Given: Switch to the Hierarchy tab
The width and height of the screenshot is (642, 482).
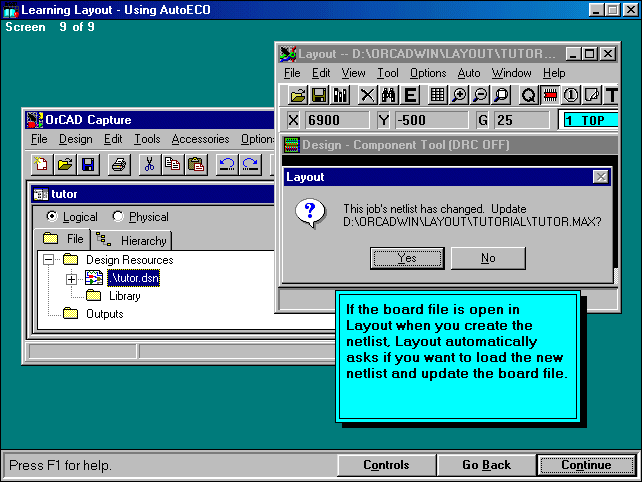Looking at the screenshot, I should (x=133, y=240).
